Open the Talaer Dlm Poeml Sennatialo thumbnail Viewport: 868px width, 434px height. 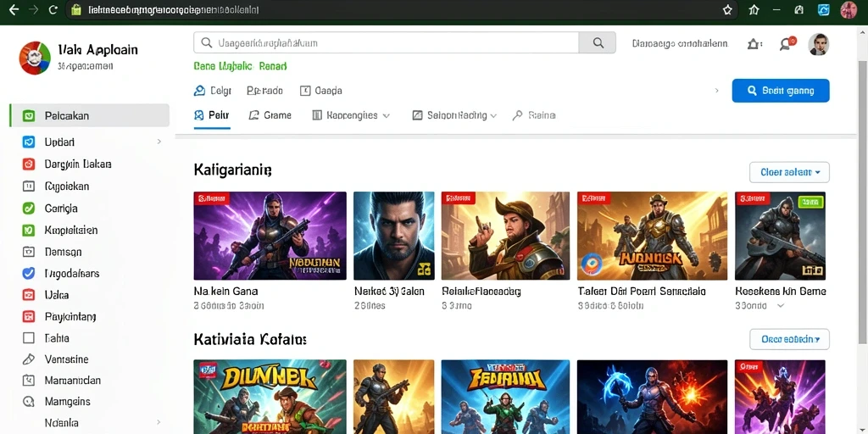pos(652,236)
